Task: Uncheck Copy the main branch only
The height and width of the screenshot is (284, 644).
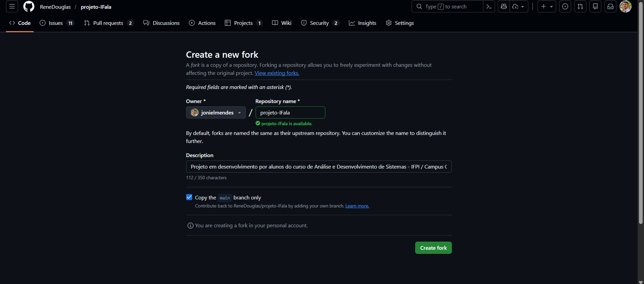Action: coord(189,197)
